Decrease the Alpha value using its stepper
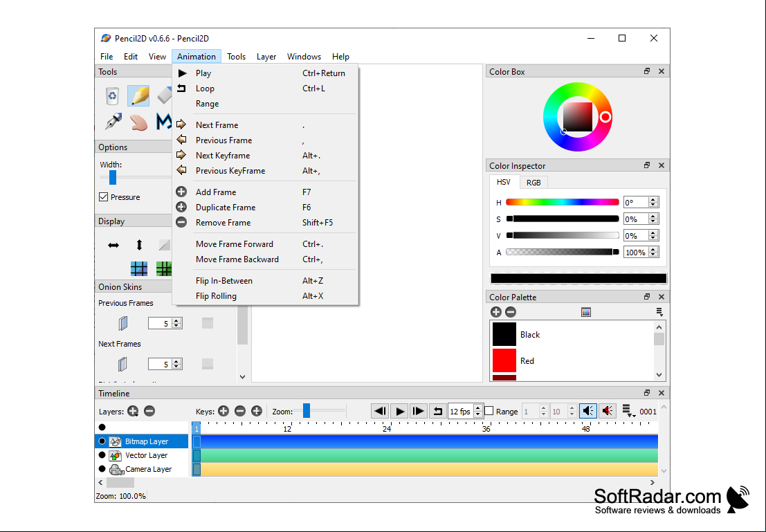The width and height of the screenshot is (766, 532). click(654, 255)
